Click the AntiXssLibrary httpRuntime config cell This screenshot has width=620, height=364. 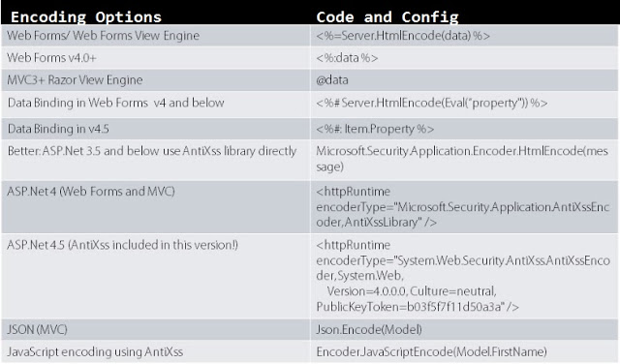click(463, 207)
